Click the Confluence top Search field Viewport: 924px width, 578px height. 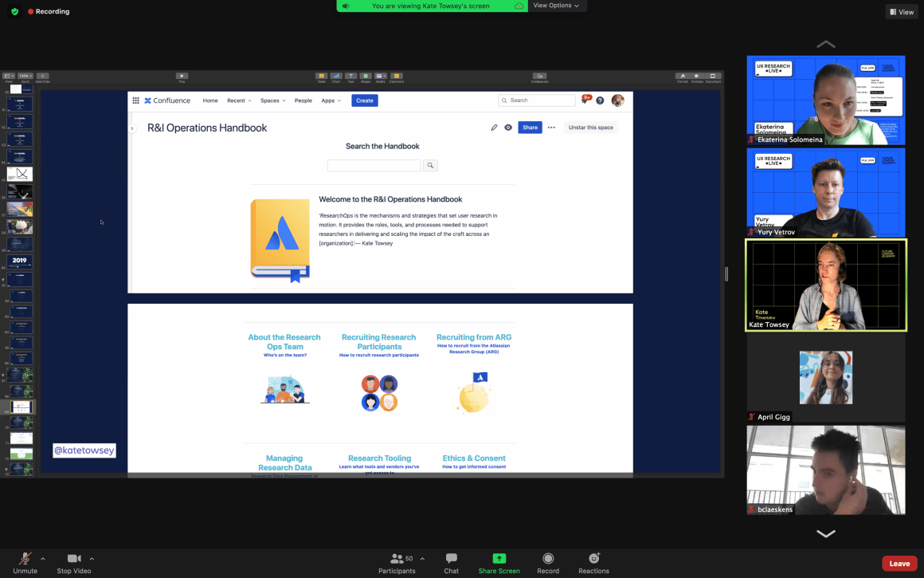[x=537, y=100]
